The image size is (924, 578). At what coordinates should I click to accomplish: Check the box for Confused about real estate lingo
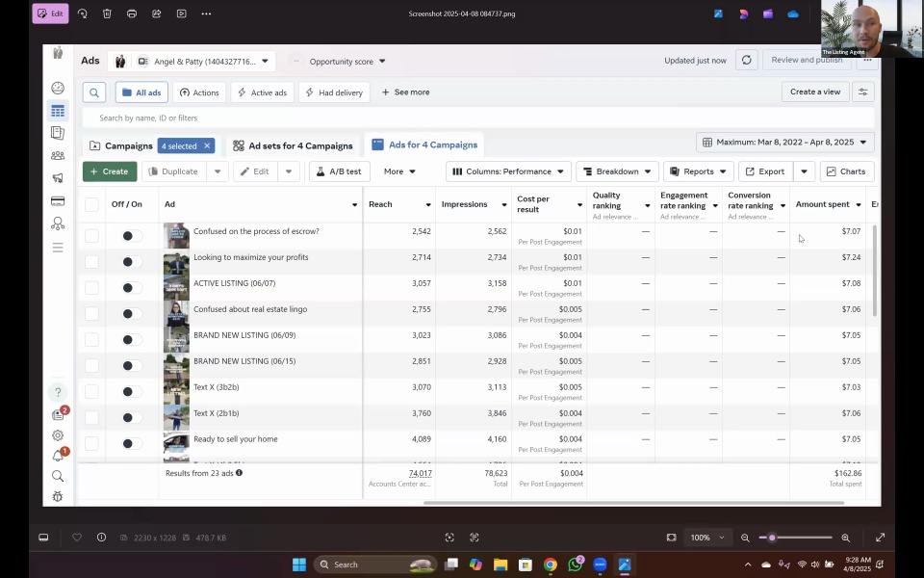91,314
